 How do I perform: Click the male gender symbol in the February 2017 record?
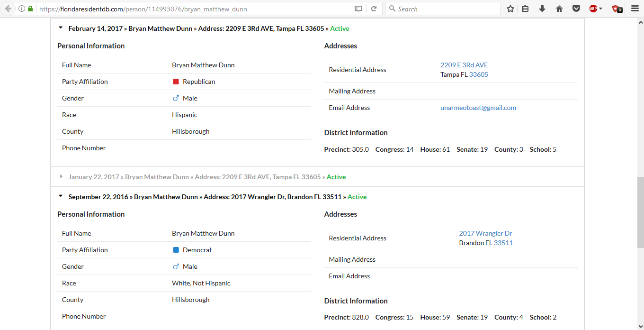tap(176, 98)
